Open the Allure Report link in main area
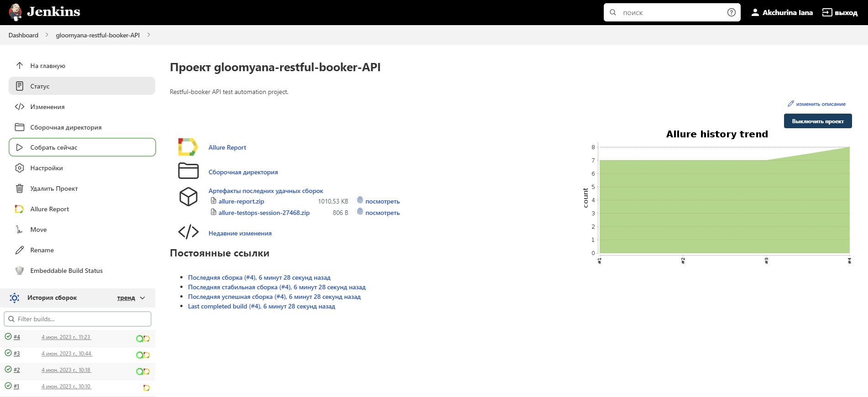Viewport: 868px width, 397px height. tap(227, 147)
